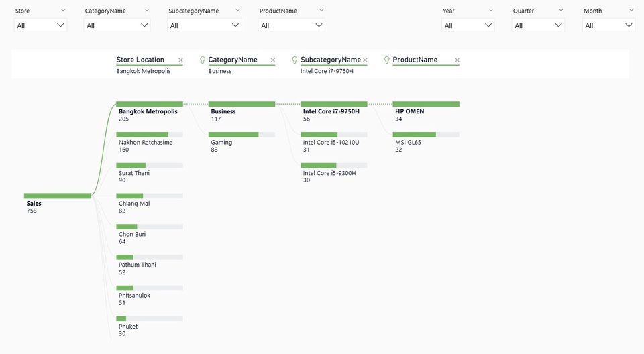
Task: Select the Business category node
Action: coord(241,112)
